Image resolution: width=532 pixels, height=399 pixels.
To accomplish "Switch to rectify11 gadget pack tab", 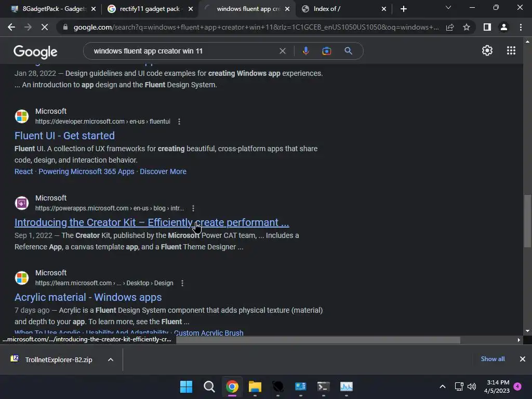I will pos(149,9).
